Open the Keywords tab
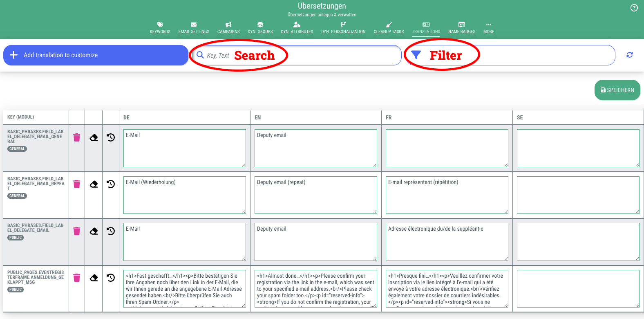644x319 pixels. pyautogui.click(x=160, y=28)
